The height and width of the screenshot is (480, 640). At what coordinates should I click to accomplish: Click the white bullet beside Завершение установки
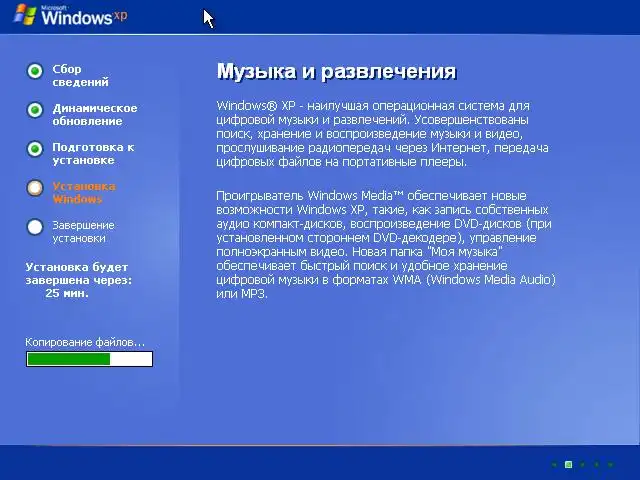pyautogui.click(x=35, y=227)
